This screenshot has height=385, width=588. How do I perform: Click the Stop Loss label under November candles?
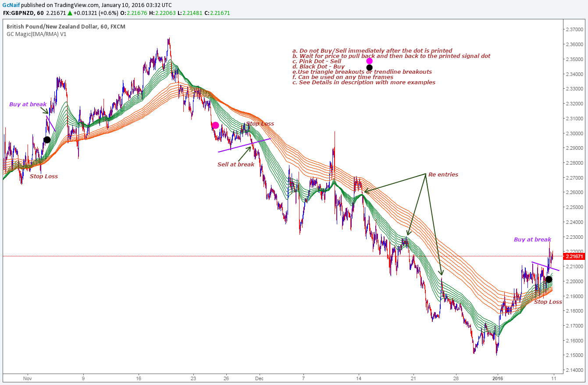pos(44,176)
